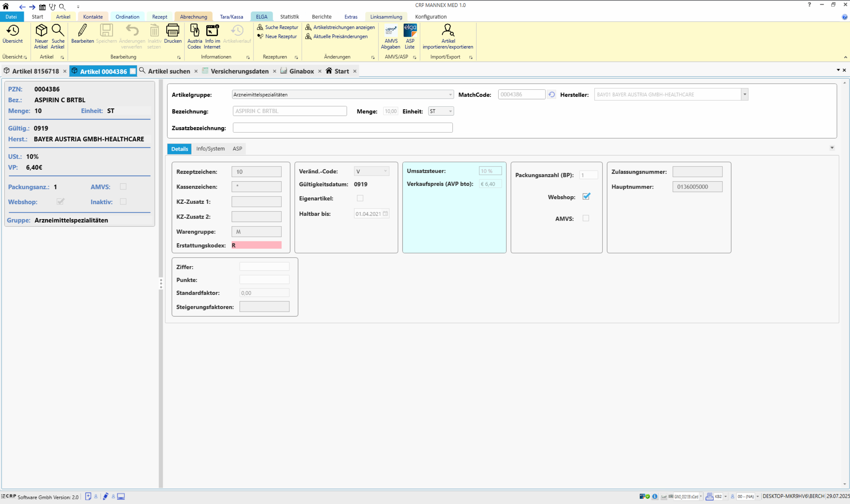Screen dimensions: 850x504
Task: Click the calendar icon in quick access bar
Action: point(42,7)
